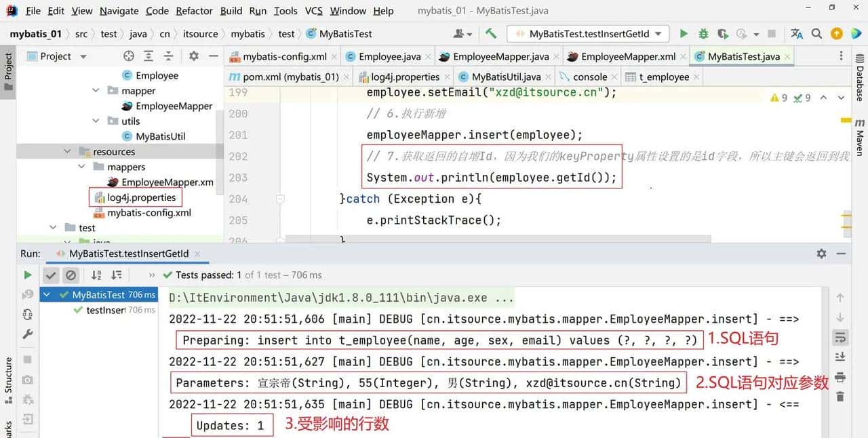Image resolution: width=868 pixels, height=438 pixels.
Task: Click the locate target icon in Project panel
Action: (129, 56)
